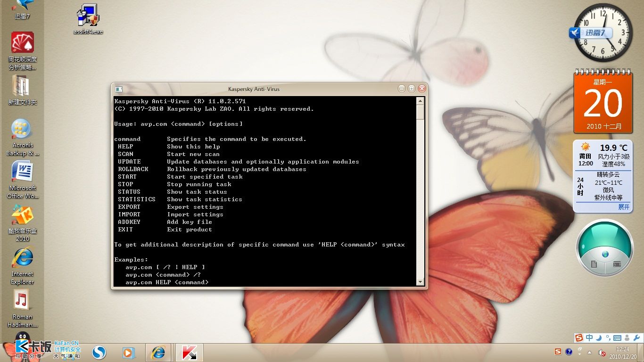Click the console window's title bar system icon
Screen dimensions: 644x362
118,89
